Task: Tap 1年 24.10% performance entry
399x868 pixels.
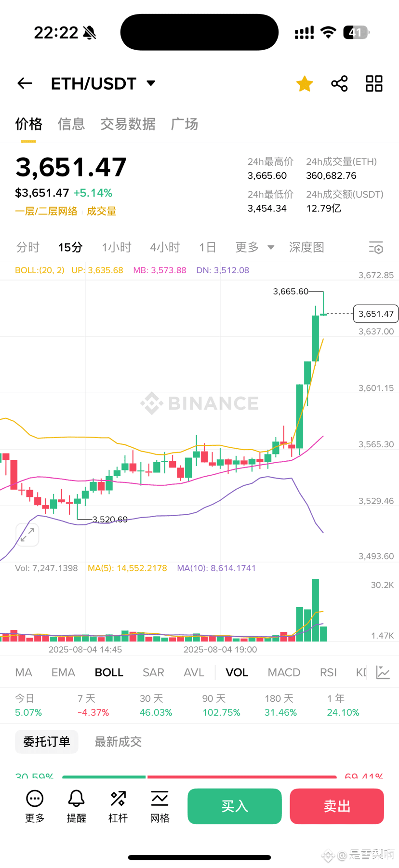Action: pos(343,705)
